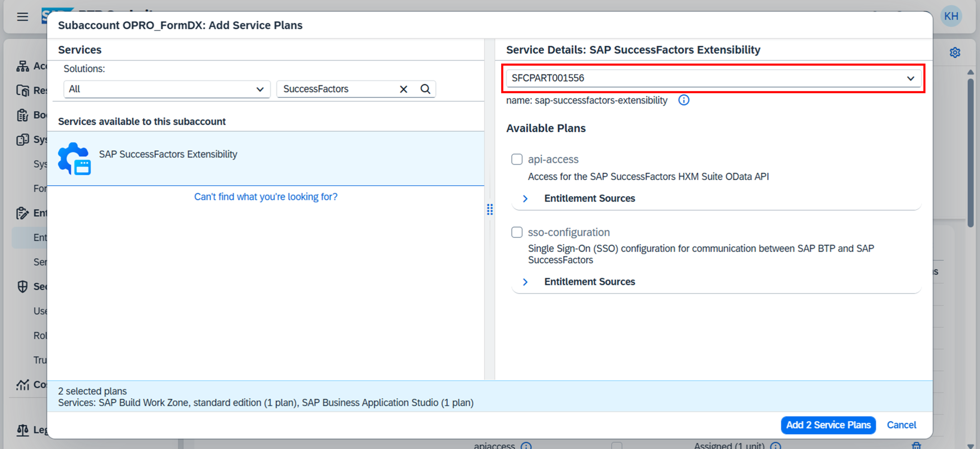Click the Cancel button
The image size is (980, 449).
click(x=901, y=425)
